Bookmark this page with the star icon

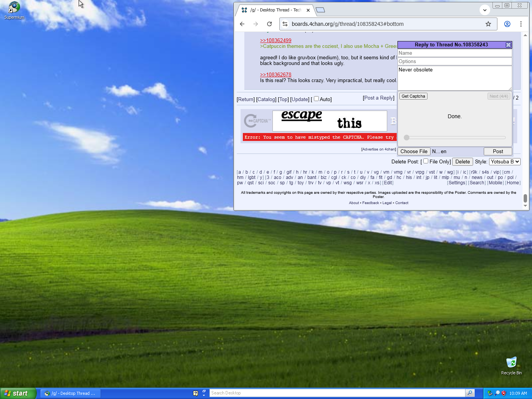[x=488, y=24]
